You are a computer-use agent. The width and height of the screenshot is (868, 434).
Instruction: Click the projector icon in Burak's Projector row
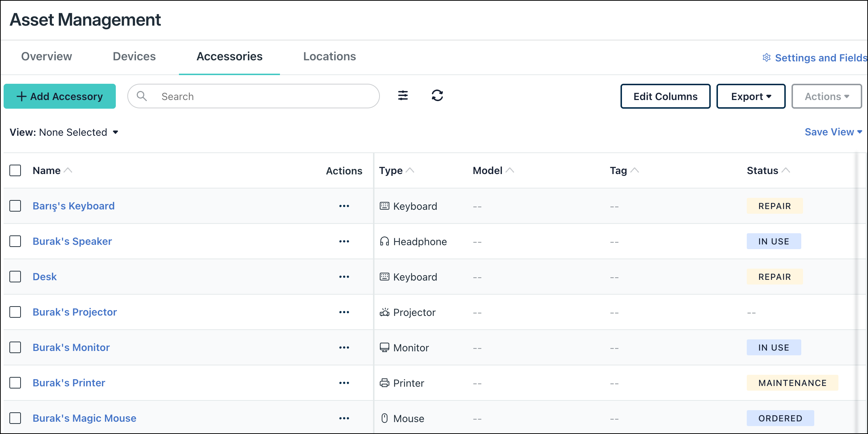(384, 312)
